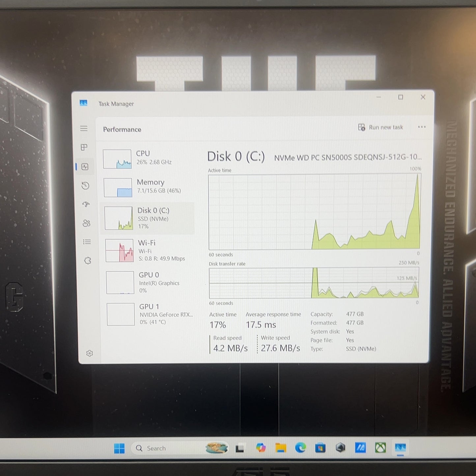Maximize the Task Manager window
Viewport: 476px width, 476px height.
(401, 97)
